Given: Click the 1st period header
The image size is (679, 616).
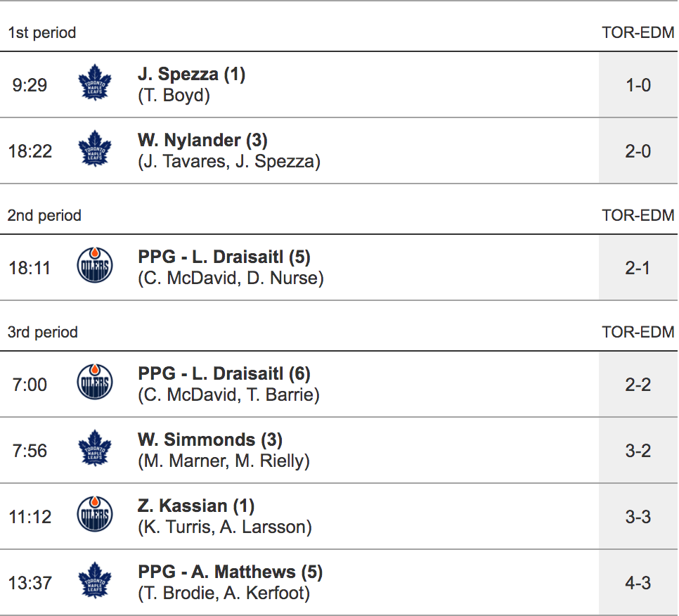Looking at the screenshot, I should coord(42,33).
